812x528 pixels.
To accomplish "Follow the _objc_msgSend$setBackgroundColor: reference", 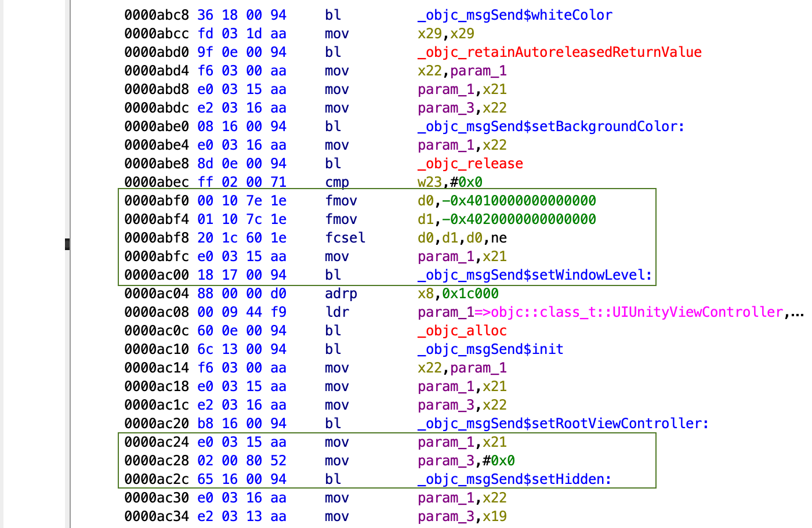I will [x=550, y=126].
